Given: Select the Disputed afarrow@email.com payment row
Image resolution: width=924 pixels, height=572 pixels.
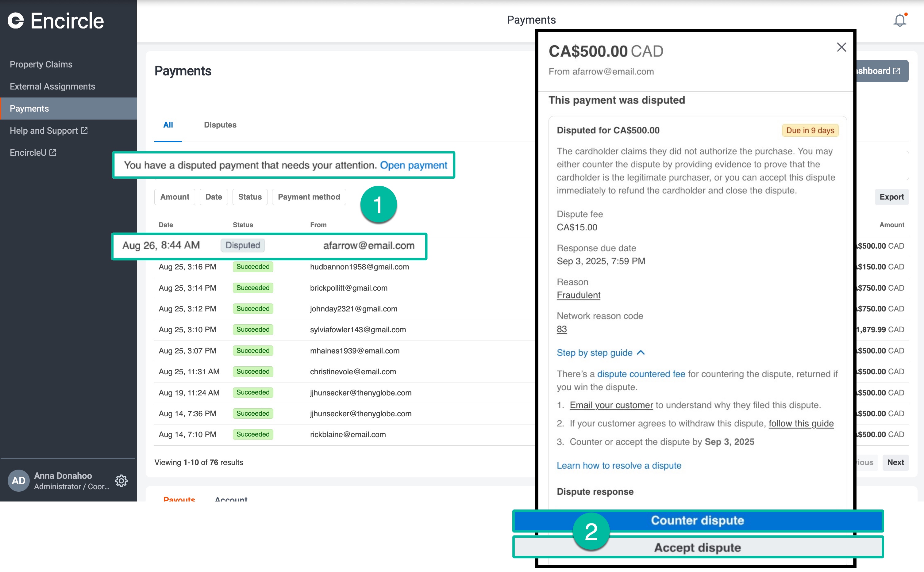Looking at the screenshot, I should click(x=269, y=246).
